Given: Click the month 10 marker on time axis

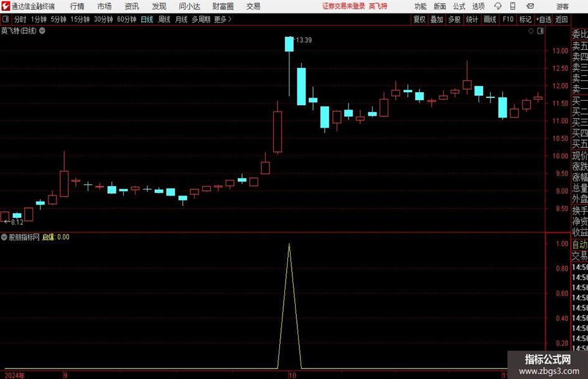Looking at the screenshot, I should pos(292,375).
